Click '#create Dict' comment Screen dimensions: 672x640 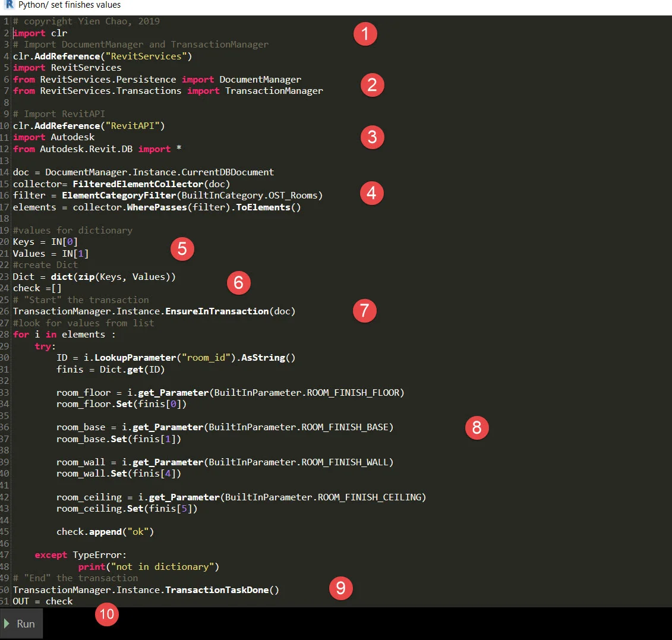[x=45, y=265]
